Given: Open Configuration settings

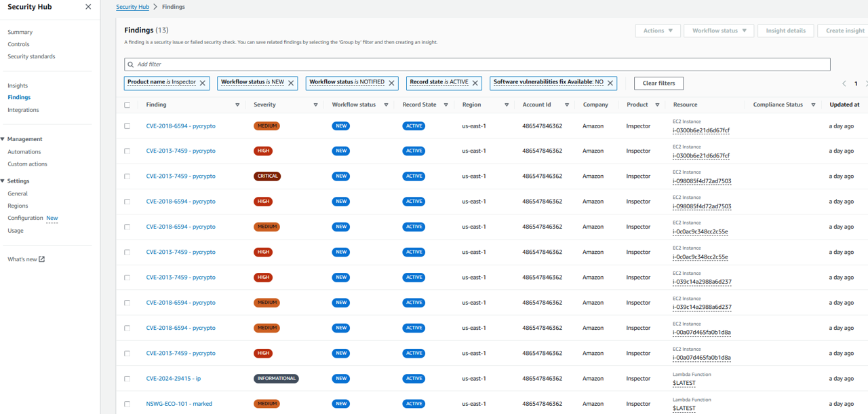Looking at the screenshot, I should 25,218.
